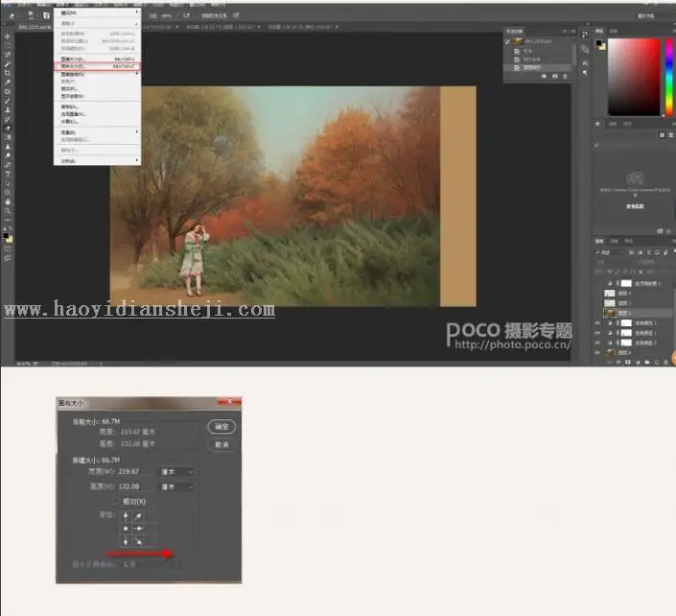Screen dimensions: 676x616
Task: Select the Lasso tool
Action: click(8, 55)
